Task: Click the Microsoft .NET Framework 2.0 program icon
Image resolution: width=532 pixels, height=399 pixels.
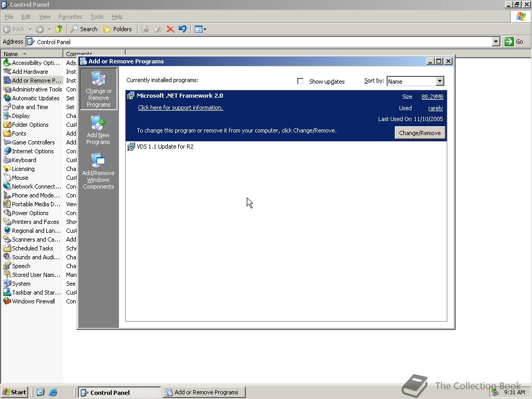Action: tap(130, 96)
